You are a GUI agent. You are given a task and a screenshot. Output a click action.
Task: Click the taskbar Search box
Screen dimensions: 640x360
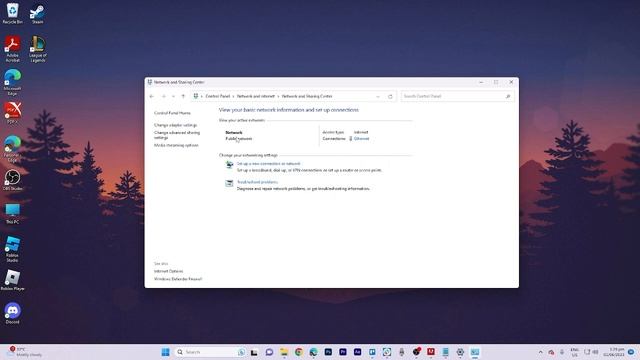(211, 352)
